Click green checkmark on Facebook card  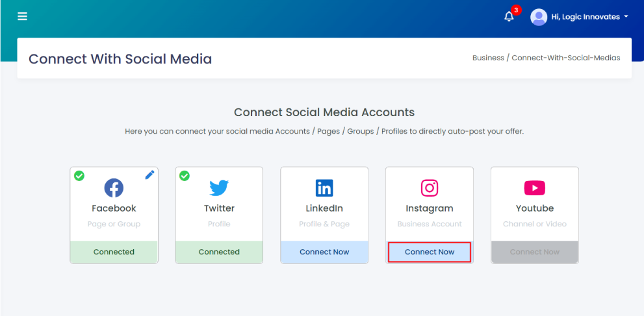click(79, 176)
